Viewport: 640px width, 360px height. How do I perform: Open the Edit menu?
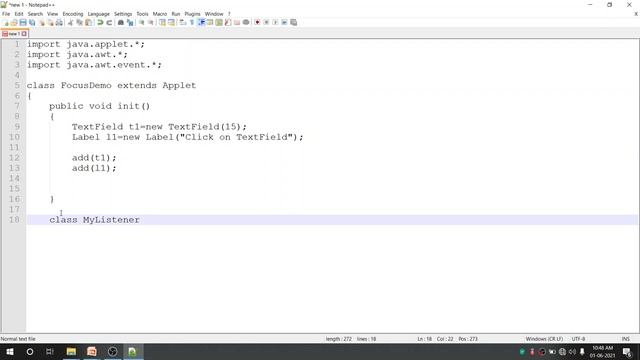[19, 14]
